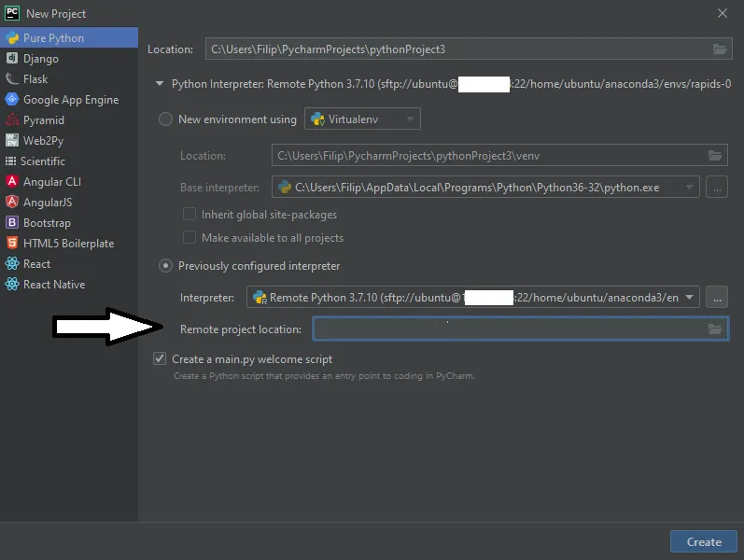
Task: Click the React atom icon
Action: pyautogui.click(x=12, y=263)
